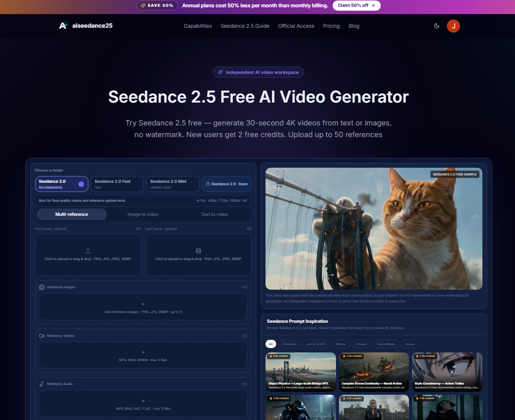This screenshot has height=420, width=515.
Task: Click the Last frame upload dropzone
Action: click(198, 255)
